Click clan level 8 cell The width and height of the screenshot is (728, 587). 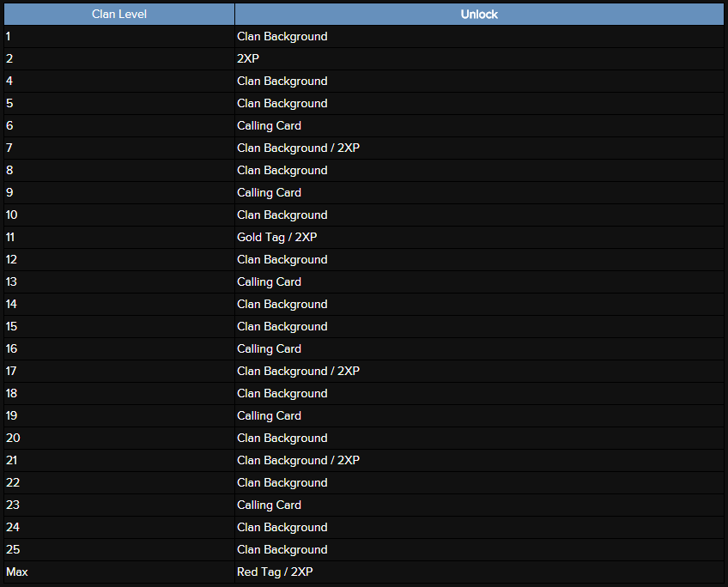[119, 170]
